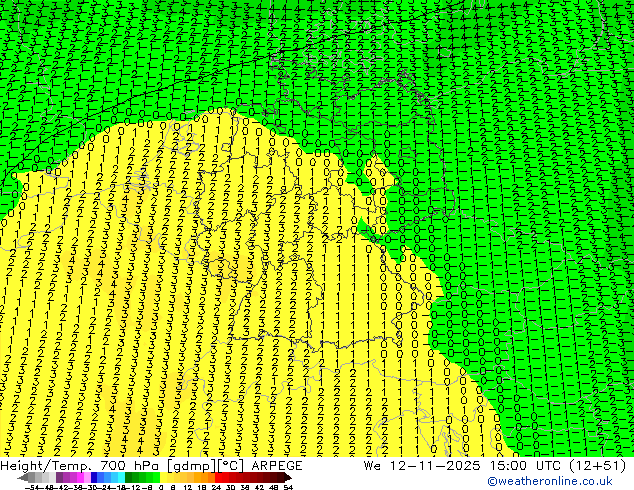Click the grey left arrow end of legend
Screen dimensions: 634x490
[22, 477]
